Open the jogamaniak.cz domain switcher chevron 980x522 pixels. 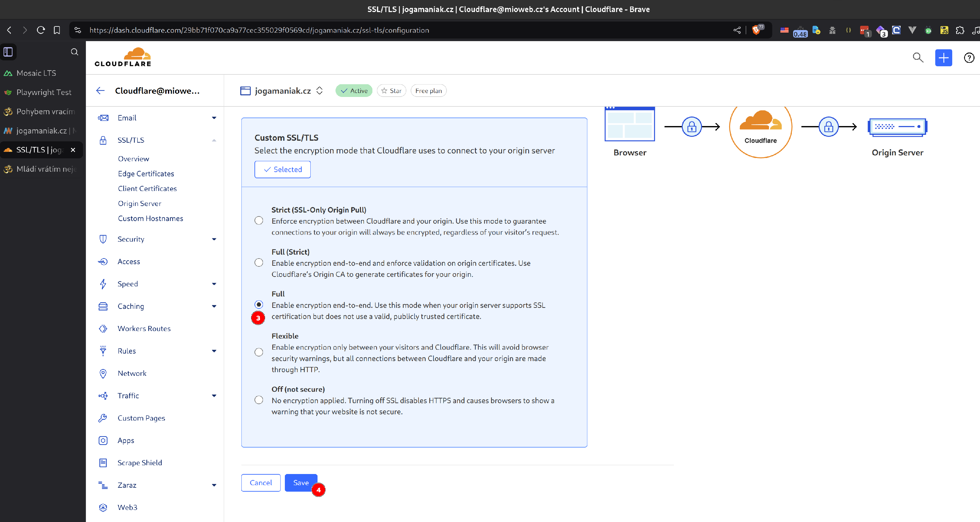[x=319, y=90]
